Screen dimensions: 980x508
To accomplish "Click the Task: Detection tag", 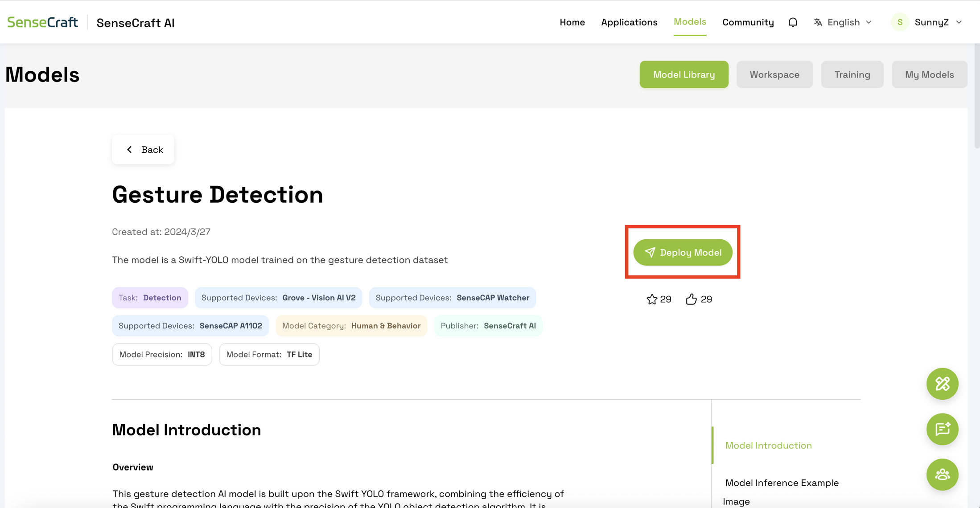I will 150,298.
